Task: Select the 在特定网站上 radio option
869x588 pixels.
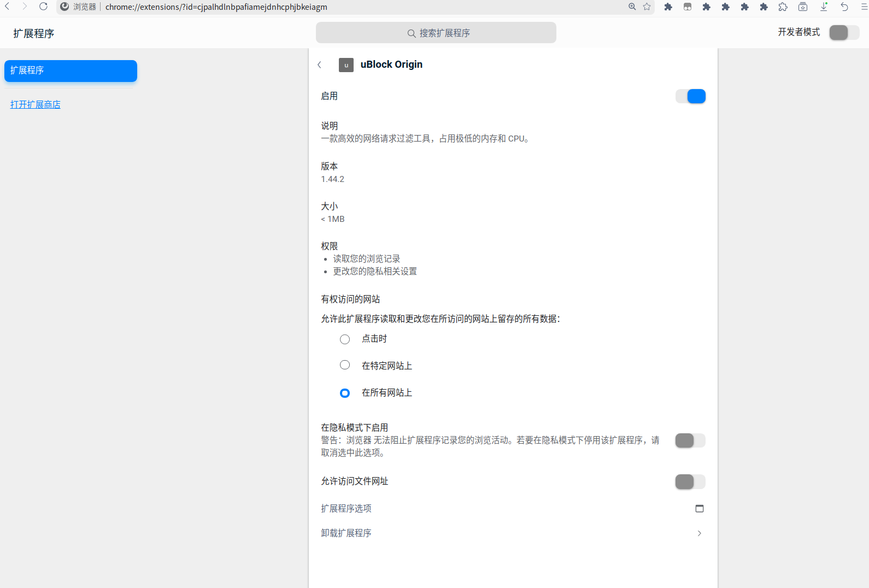Action: [x=345, y=365]
